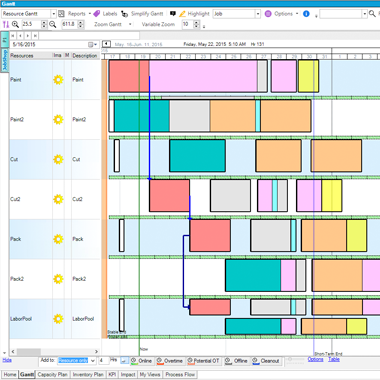Go to first record navigation arrow
The width and height of the screenshot is (380, 380).
click(13, 35)
